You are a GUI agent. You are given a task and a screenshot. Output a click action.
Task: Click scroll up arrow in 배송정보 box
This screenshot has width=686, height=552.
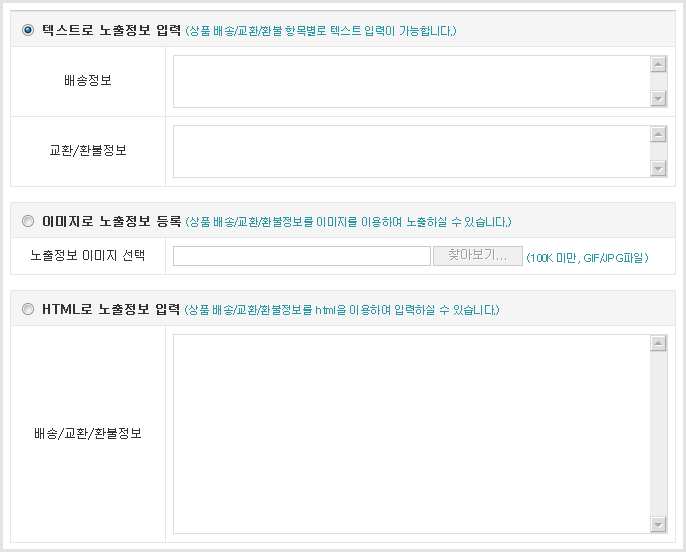pos(658,65)
